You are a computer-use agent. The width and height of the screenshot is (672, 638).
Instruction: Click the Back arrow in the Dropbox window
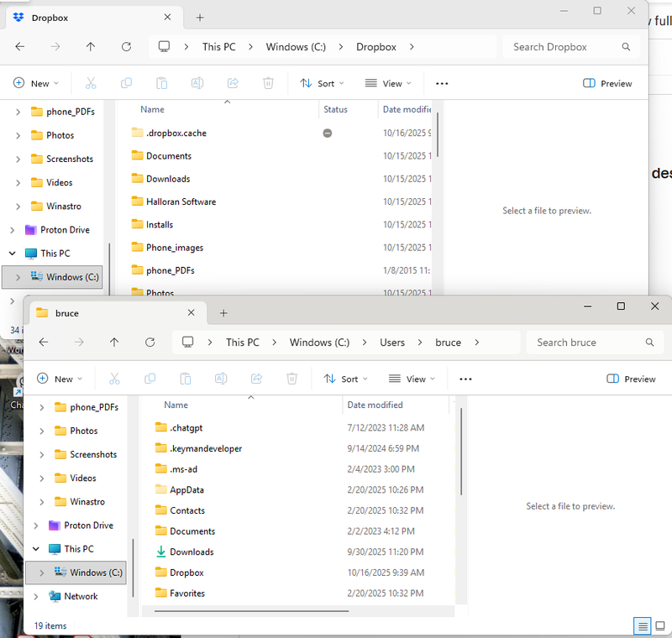(x=20, y=47)
